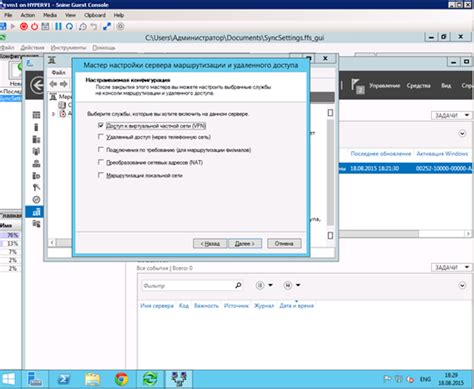Open the All Servers icon in the sidebar
474x389 pixels.
pyautogui.click(x=36, y=139)
